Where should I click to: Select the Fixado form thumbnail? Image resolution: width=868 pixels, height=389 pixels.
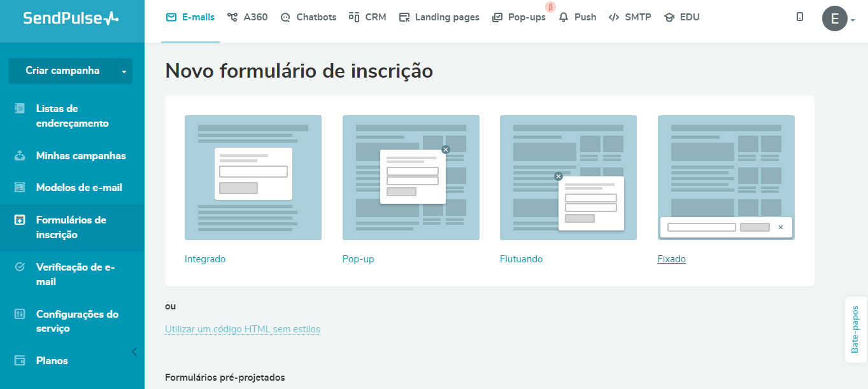(x=726, y=178)
